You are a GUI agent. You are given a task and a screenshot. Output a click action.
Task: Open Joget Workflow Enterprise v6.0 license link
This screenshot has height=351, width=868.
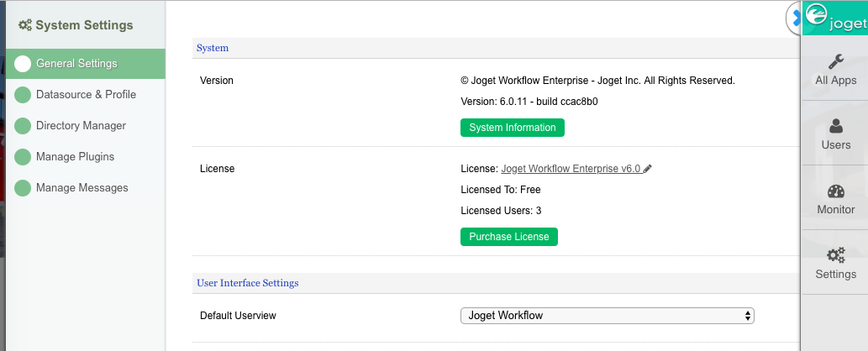click(x=571, y=169)
